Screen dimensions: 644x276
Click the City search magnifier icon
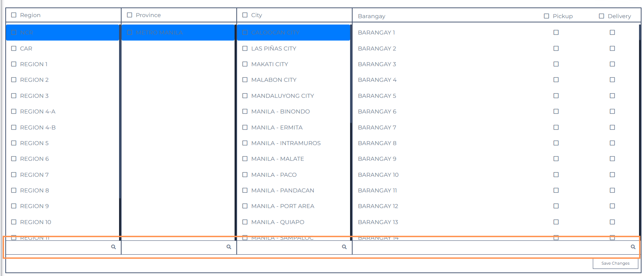[344, 247]
